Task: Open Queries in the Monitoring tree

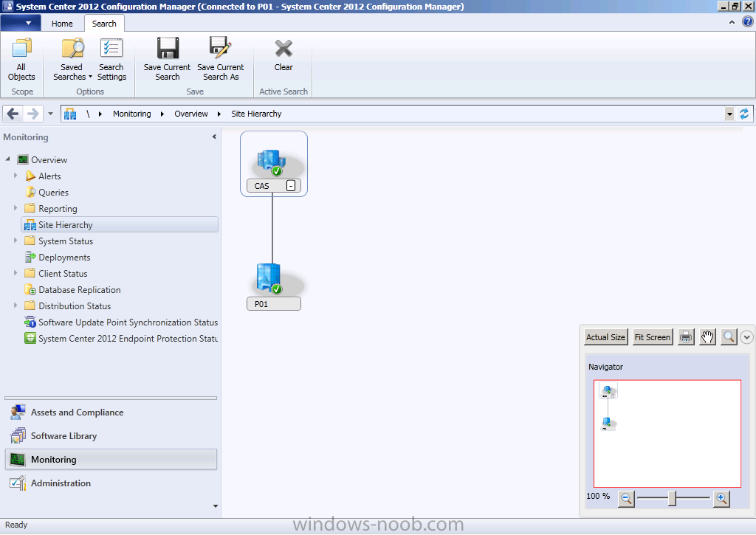Action: pyautogui.click(x=53, y=193)
